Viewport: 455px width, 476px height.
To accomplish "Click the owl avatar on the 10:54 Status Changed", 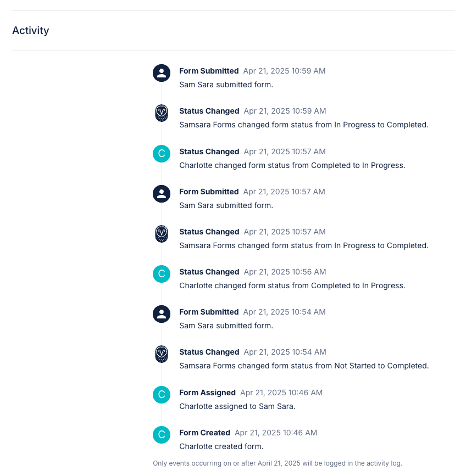I will tap(161, 354).
